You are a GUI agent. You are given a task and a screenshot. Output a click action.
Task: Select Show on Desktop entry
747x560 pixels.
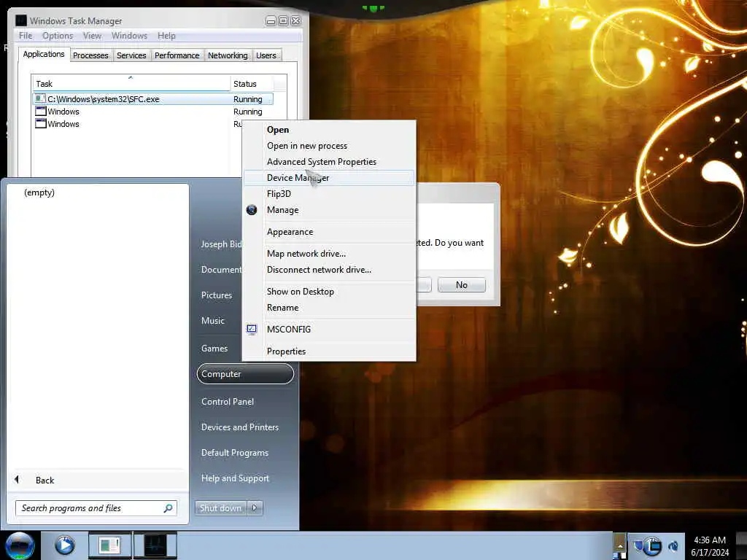point(329,292)
